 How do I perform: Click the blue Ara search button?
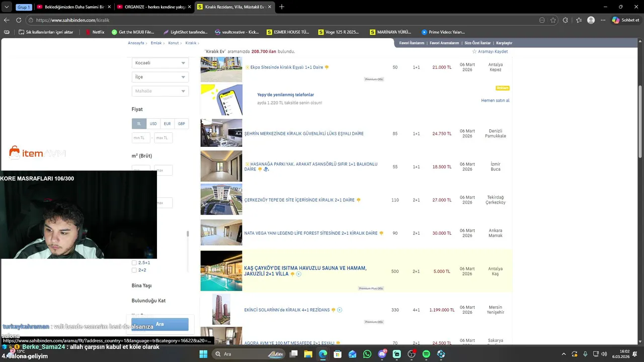[x=160, y=324]
